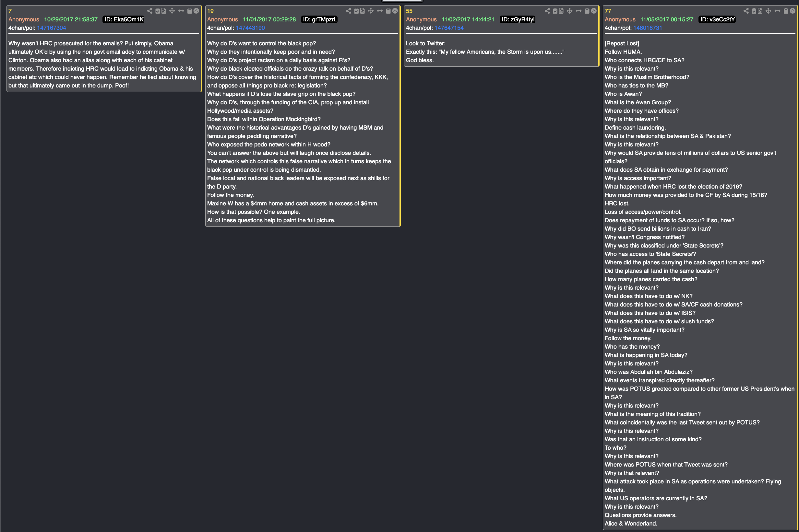799x532 pixels.
Task: Share post 55 using the share icon
Action: [x=547, y=11]
